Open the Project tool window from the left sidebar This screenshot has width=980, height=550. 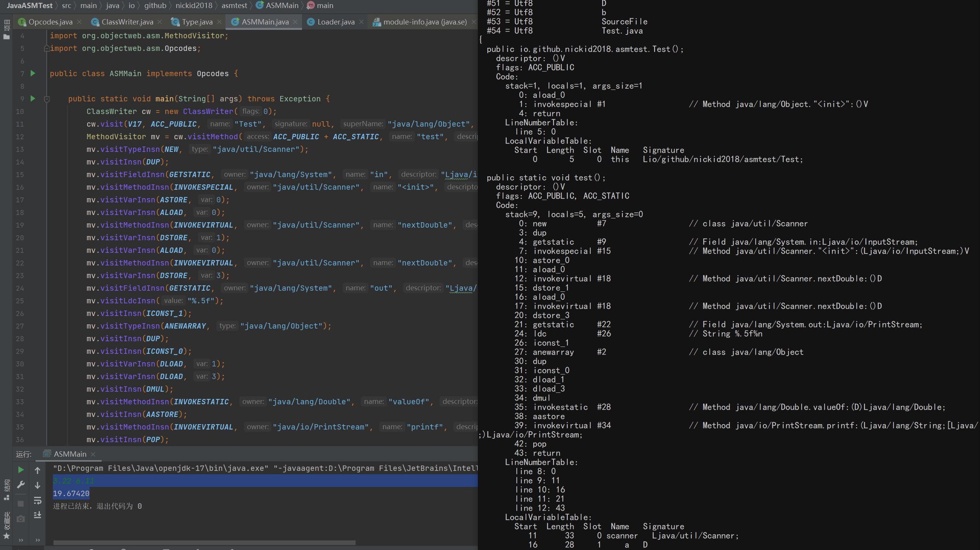pyautogui.click(x=7, y=29)
